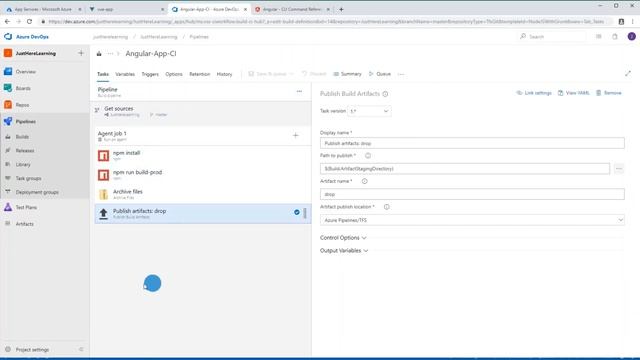Click View YAML
640x360 pixels.
pyautogui.click(x=573, y=93)
